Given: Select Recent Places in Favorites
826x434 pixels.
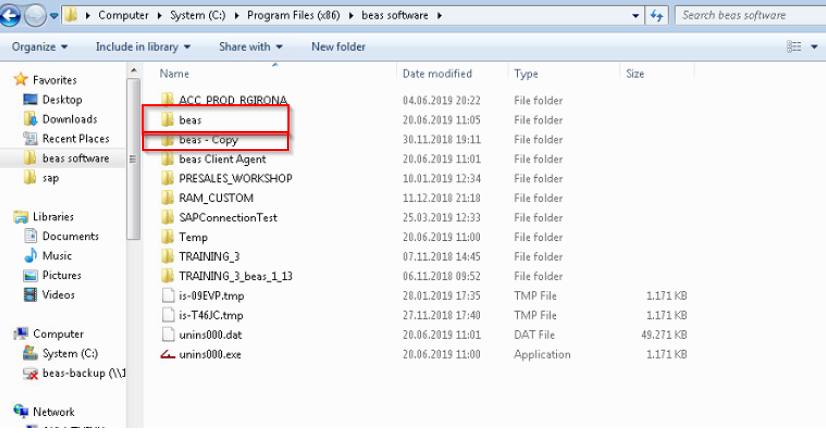Looking at the screenshot, I should point(76,139).
